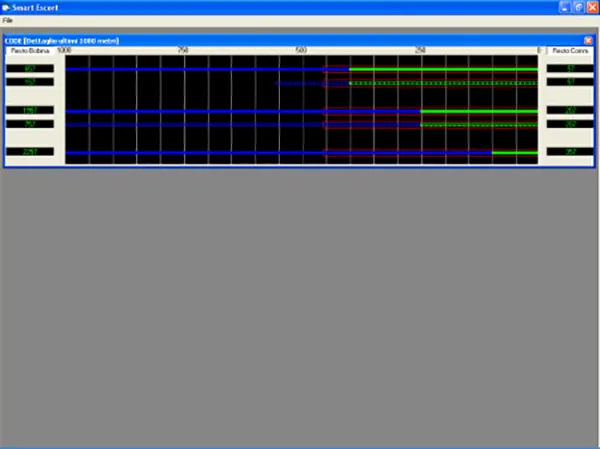Screen dimensions: 600x449
Task: Select the second Resto Bobina value box
Action: coord(30,82)
